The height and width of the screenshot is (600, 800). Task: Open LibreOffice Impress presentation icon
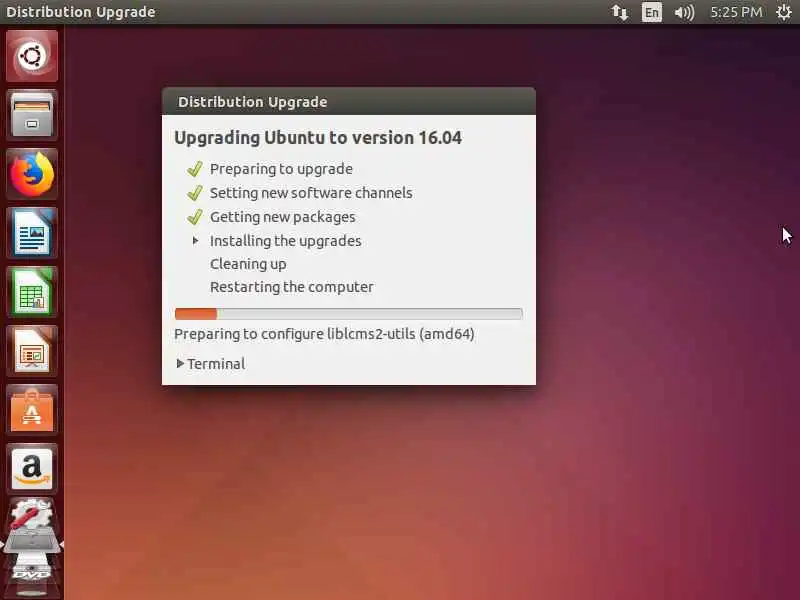[x=32, y=352]
